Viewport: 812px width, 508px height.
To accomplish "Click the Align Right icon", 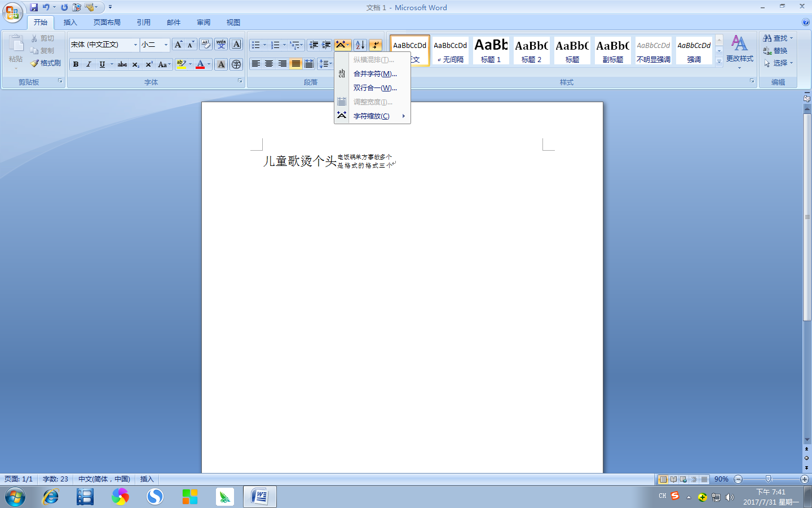I will [282, 64].
